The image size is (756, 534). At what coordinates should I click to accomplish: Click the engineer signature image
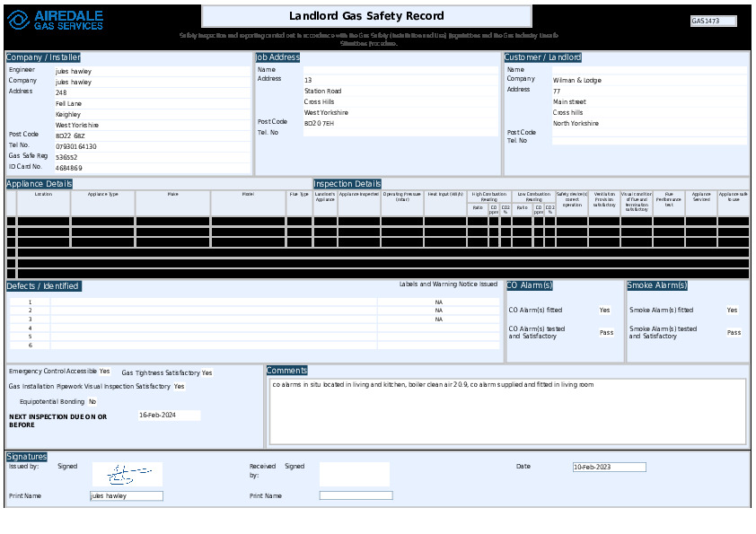[127, 473]
